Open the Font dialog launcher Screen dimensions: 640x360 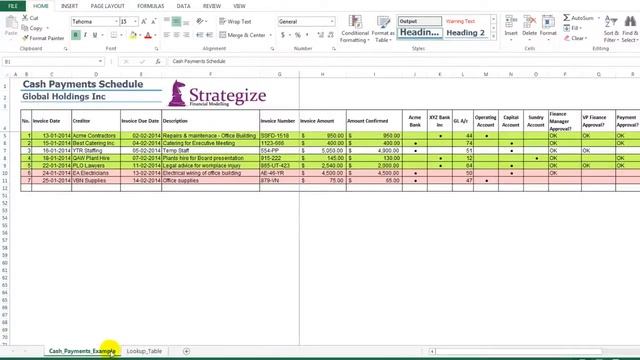click(x=156, y=49)
